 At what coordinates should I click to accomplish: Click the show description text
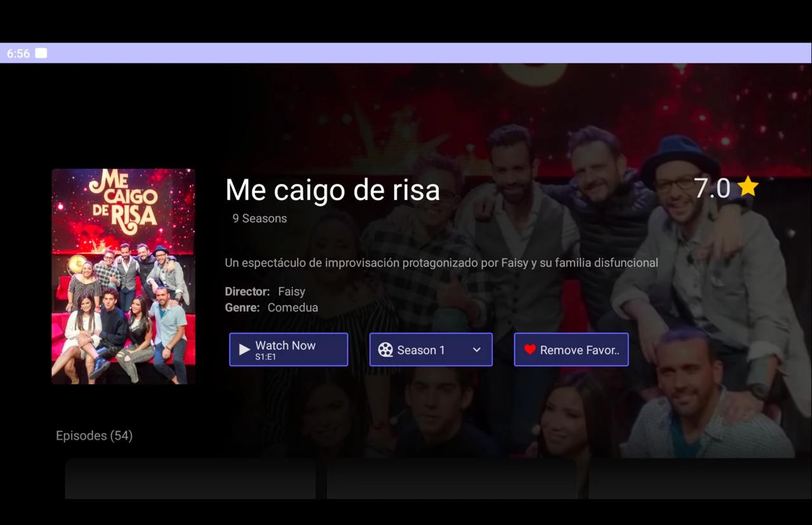[442, 263]
